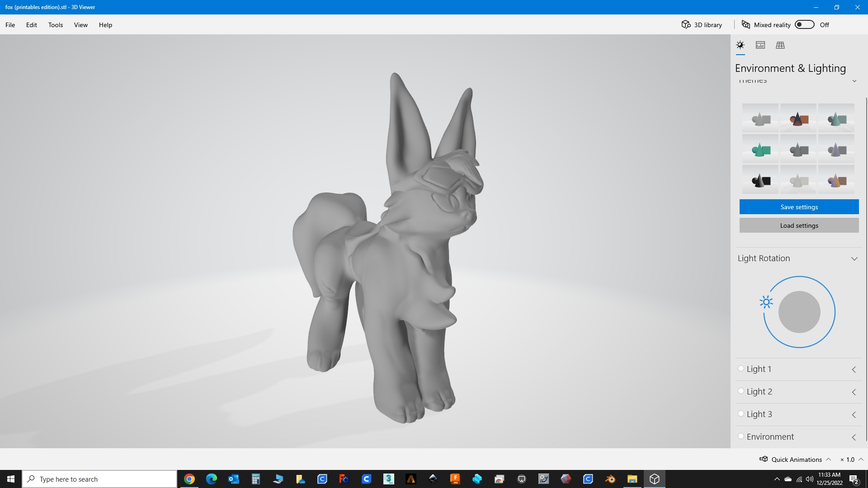The height and width of the screenshot is (488, 868).
Task: Click the light rotation sun handle
Action: pos(766,302)
